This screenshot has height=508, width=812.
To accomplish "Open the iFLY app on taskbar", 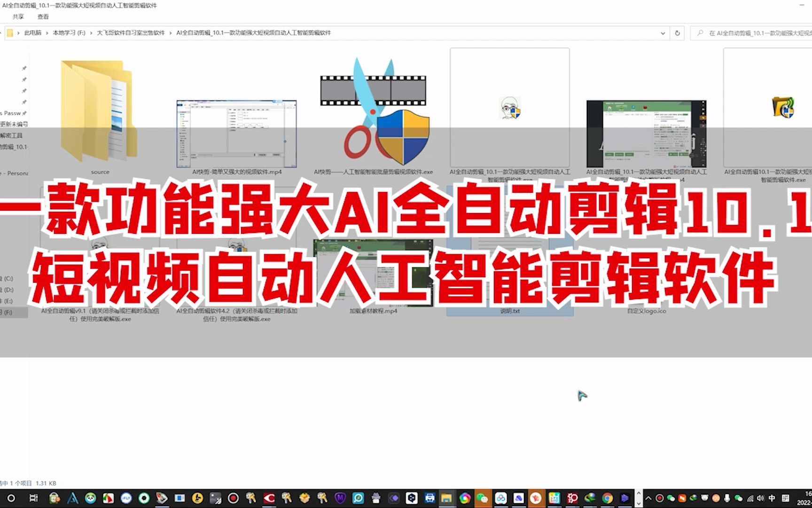I will click(126, 498).
